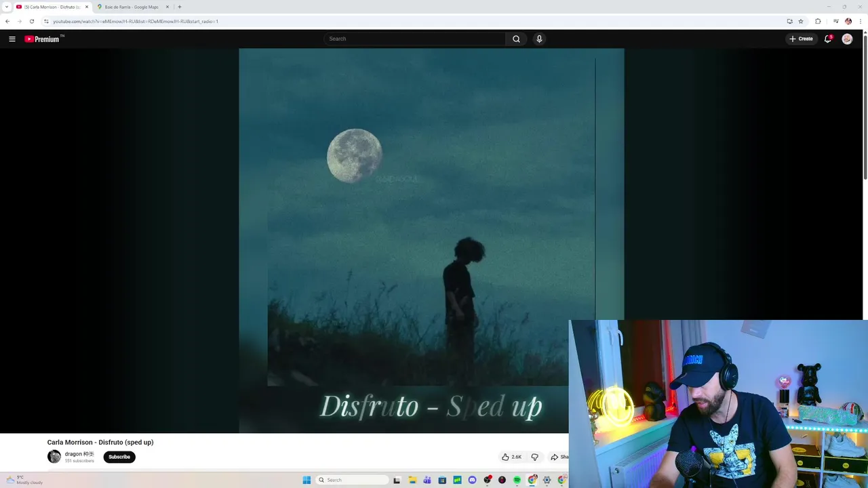868x488 pixels.
Task: Open video title Carla Morrison - Disfruto (sped up)
Action: 100,442
